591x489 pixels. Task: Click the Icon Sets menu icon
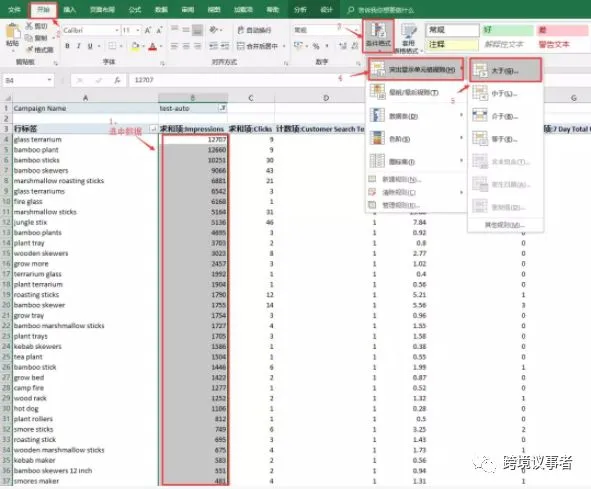pos(377,161)
